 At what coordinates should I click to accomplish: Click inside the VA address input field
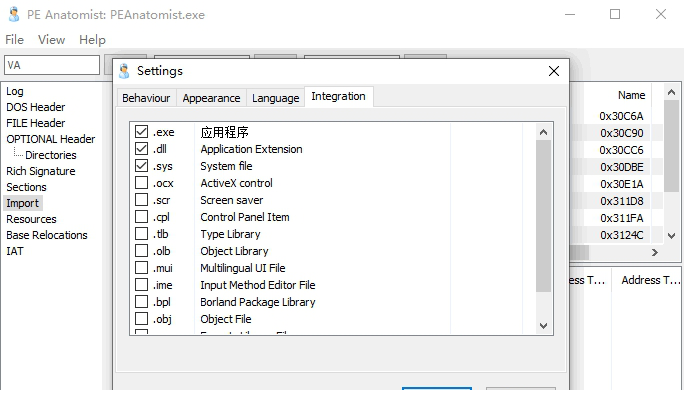pyautogui.click(x=52, y=65)
